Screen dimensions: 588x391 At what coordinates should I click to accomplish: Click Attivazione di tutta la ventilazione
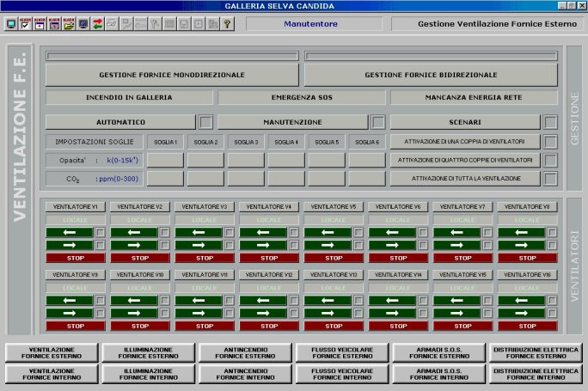point(465,179)
